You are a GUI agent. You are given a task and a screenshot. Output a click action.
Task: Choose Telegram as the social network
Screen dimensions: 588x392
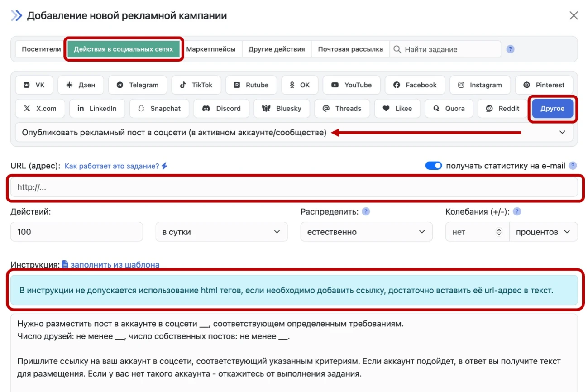(x=137, y=85)
